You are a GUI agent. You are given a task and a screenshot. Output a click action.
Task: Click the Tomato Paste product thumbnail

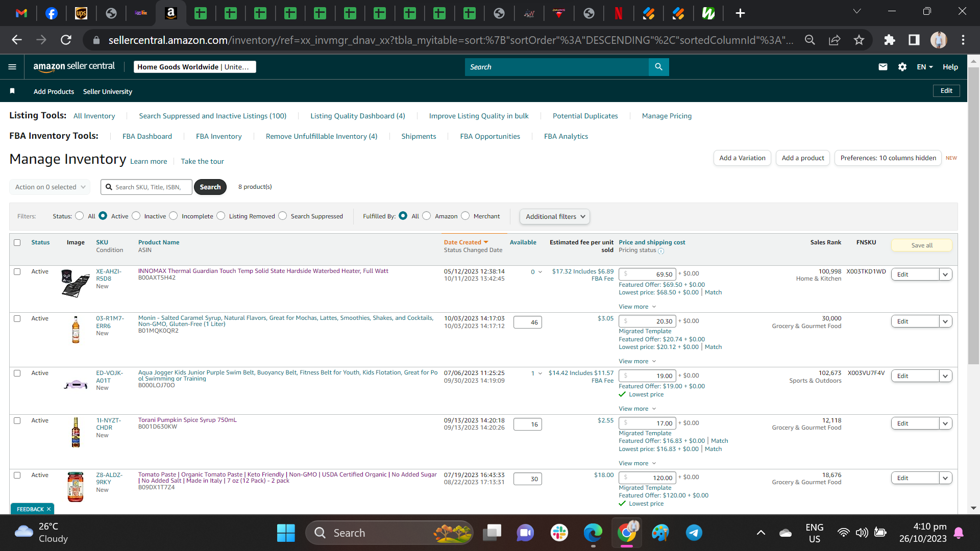click(x=76, y=487)
